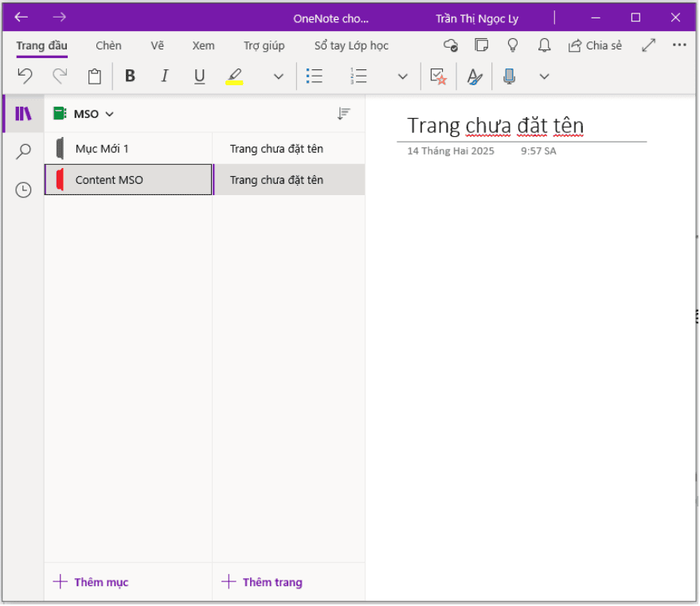The width and height of the screenshot is (700, 606).
Task: Start dictation with microphone icon
Action: (510, 76)
